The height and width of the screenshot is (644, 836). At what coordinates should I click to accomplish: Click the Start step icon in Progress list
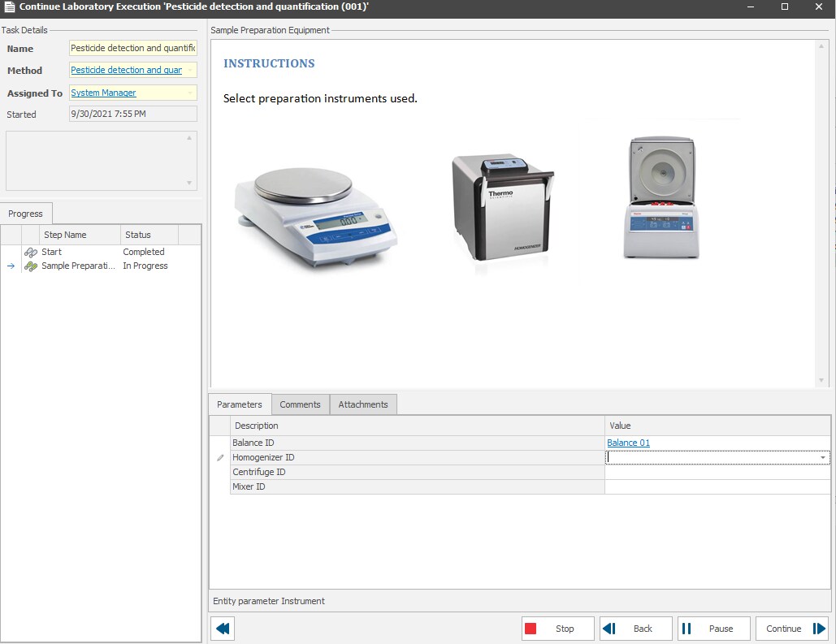[x=31, y=253]
